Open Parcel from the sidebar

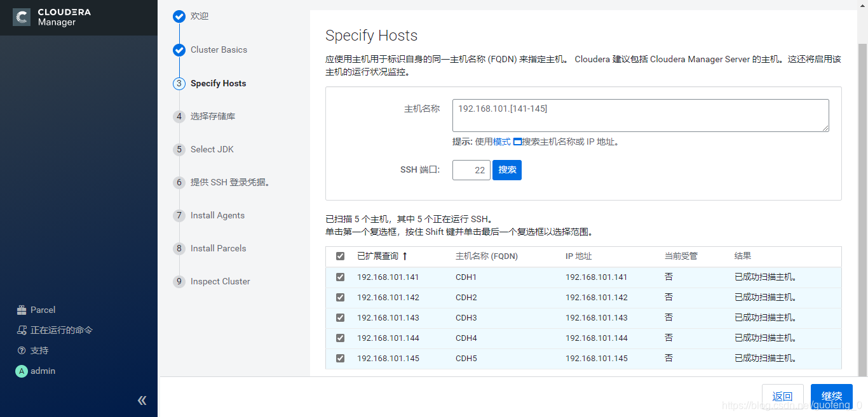pos(36,310)
